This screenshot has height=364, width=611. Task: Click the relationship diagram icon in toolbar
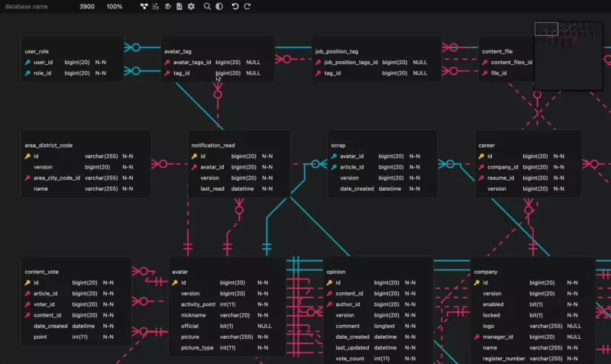point(144,6)
